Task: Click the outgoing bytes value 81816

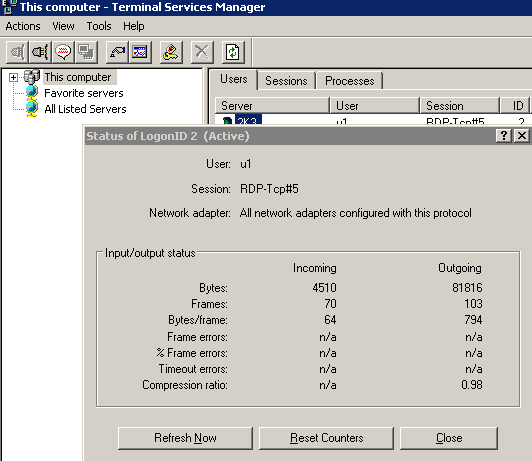Action: coord(467,288)
